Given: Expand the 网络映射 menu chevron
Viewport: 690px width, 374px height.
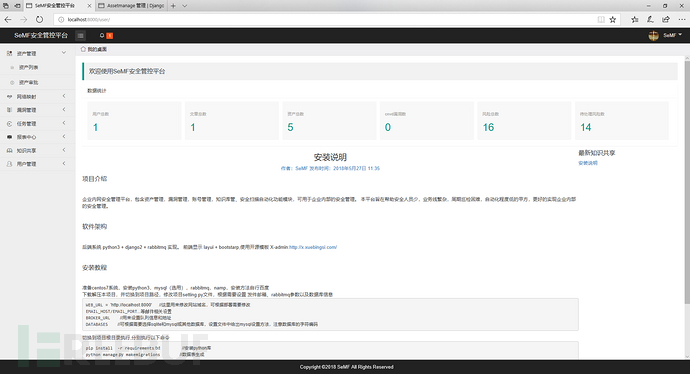Looking at the screenshot, I should coord(64,96).
